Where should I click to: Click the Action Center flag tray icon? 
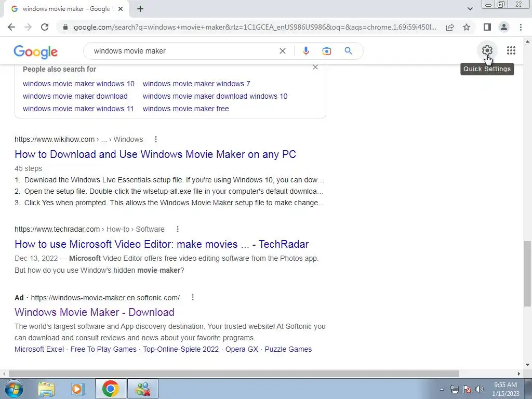point(467,389)
